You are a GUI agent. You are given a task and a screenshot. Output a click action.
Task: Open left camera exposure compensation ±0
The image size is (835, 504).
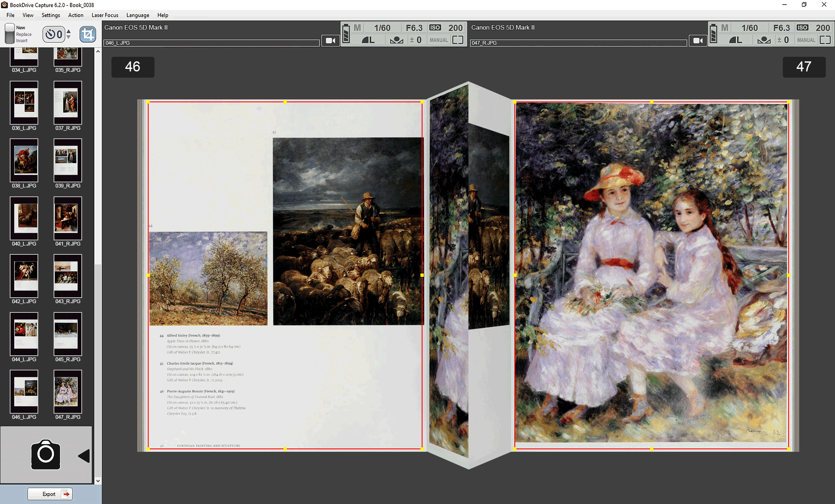[415, 40]
